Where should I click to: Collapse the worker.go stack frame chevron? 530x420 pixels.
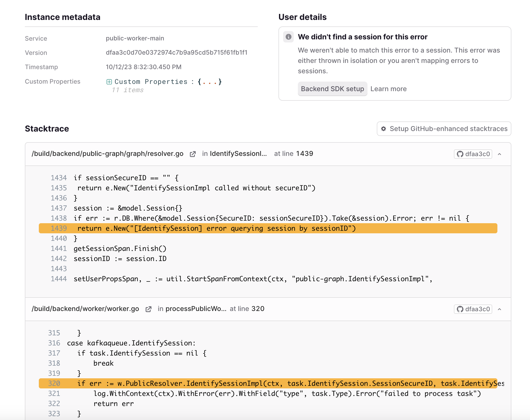pos(499,309)
